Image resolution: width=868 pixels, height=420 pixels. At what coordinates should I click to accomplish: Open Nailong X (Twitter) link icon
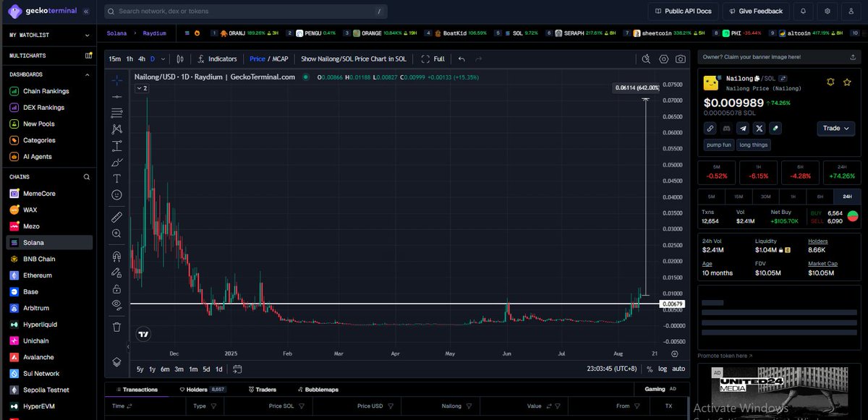[x=759, y=128]
